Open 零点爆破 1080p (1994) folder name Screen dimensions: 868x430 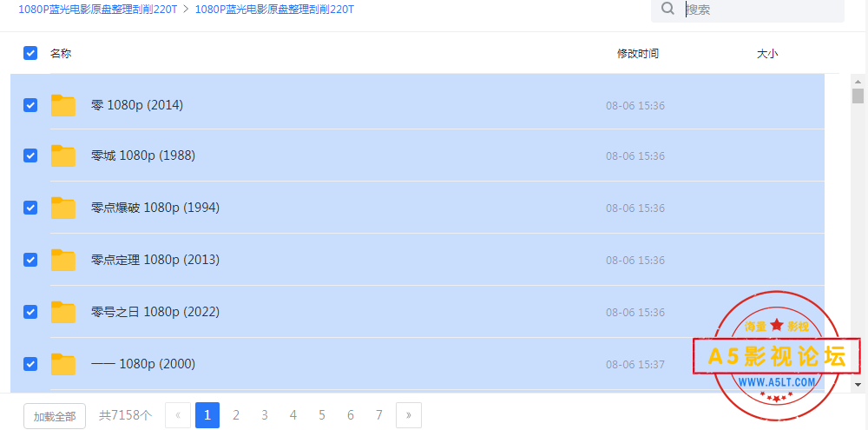tap(155, 208)
